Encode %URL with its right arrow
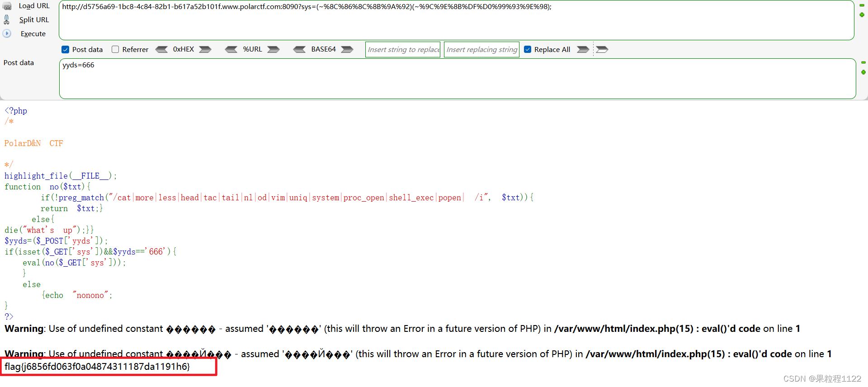 tap(274, 49)
